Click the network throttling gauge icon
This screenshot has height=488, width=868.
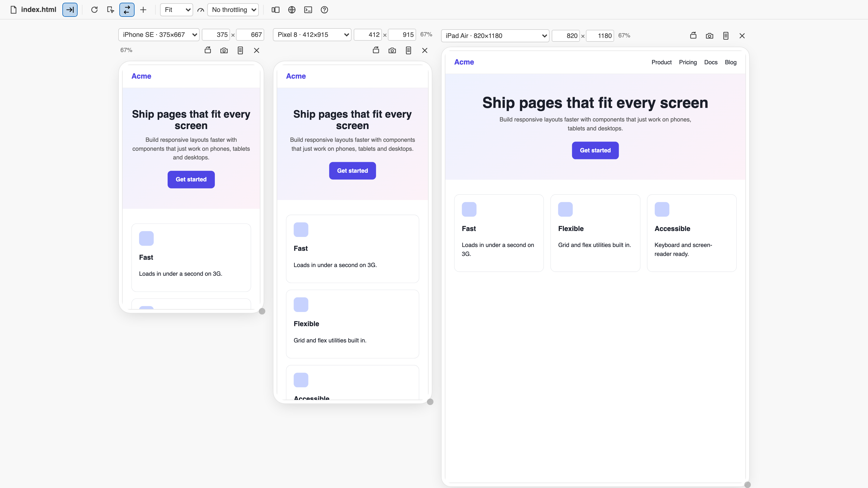[200, 10]
